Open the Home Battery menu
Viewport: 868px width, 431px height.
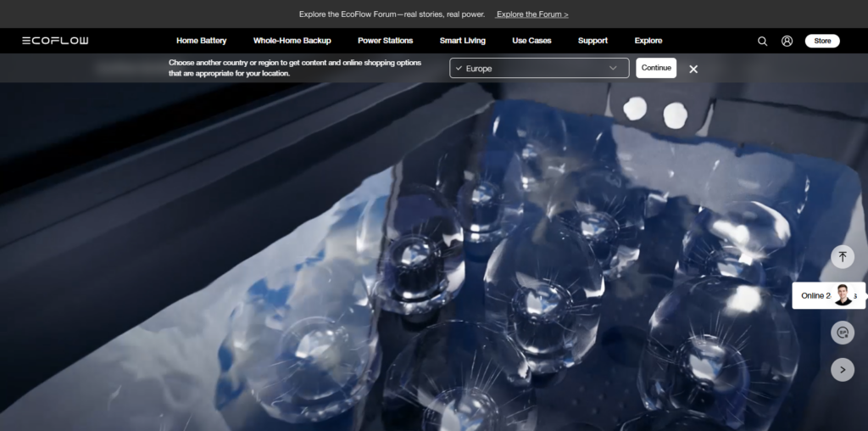(x=202, y=41)
